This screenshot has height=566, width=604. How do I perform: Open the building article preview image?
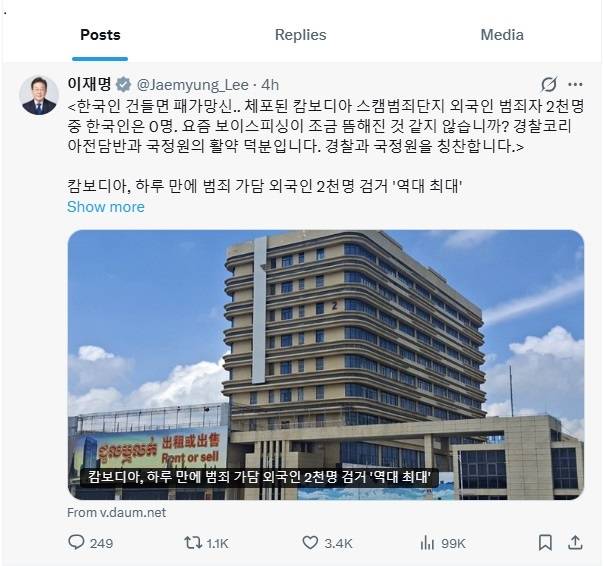326,364
